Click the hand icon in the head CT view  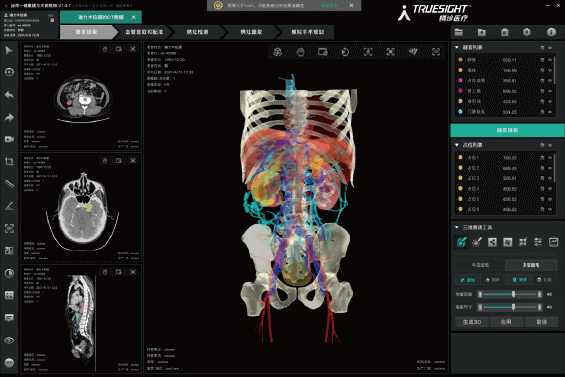tap(105, 160)
